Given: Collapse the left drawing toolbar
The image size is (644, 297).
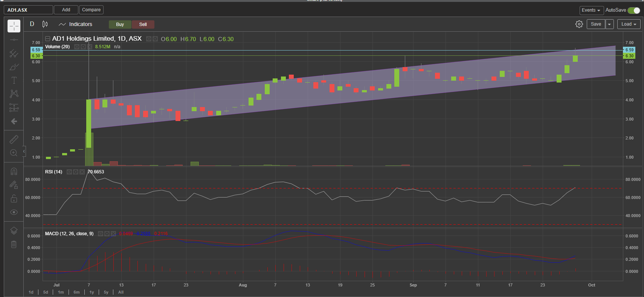Looking at the screenshot, I should coord(24,151).
